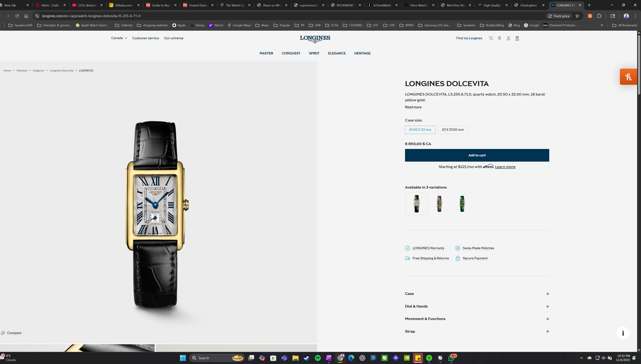The image size is (641, 364).
Task: Expand the Movement & Functions section
Action: tap(477, 319)
